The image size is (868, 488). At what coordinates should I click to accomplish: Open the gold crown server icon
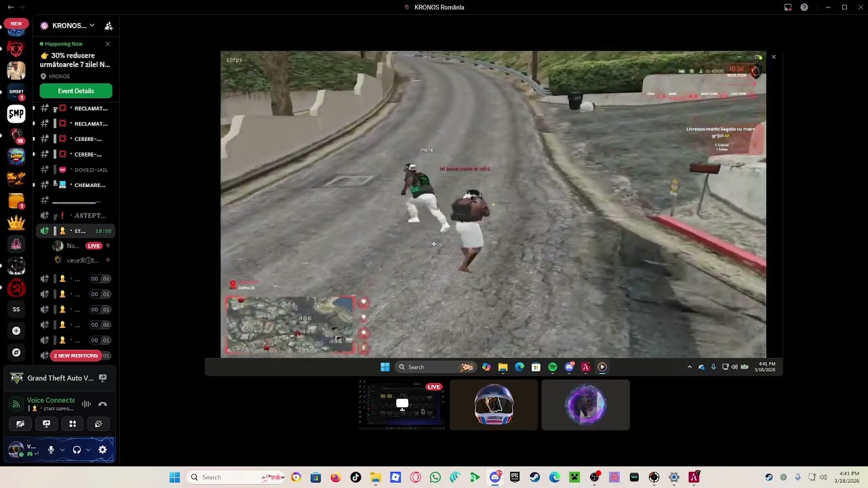point(16,222)
